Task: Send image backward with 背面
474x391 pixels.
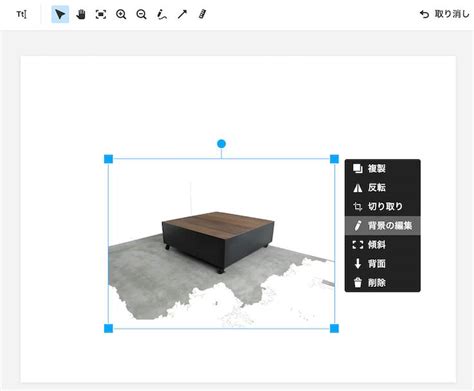Action: click(x=382, y=264)
